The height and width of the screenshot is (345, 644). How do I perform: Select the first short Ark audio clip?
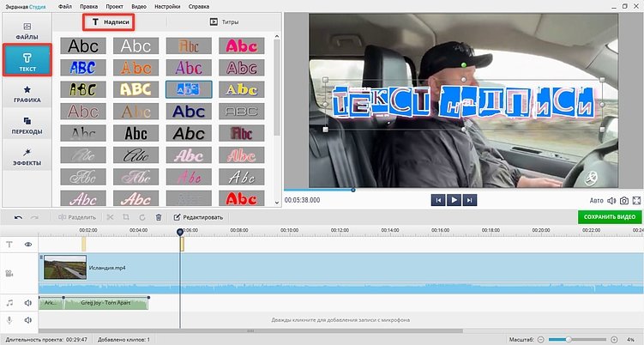51,303
